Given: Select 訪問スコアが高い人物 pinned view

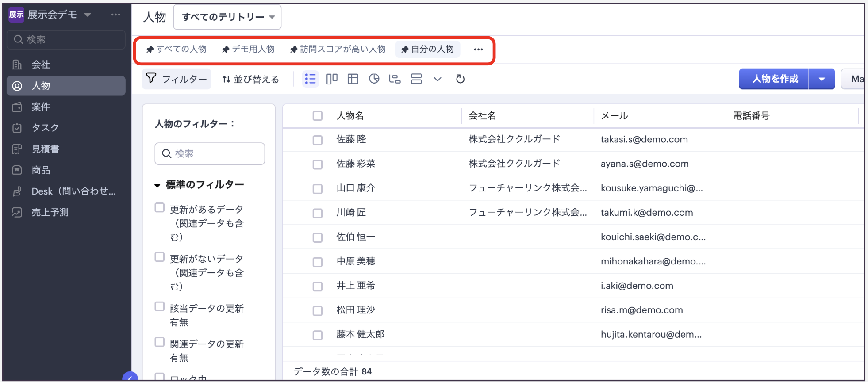Looking at the screenshot, I should point(338,49).
